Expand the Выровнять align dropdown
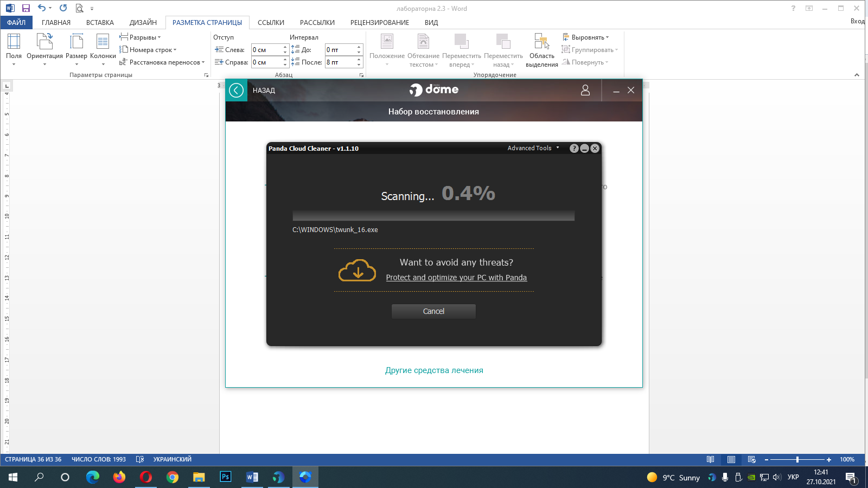The width and height of the screenshot is (868, 488). 585,37
